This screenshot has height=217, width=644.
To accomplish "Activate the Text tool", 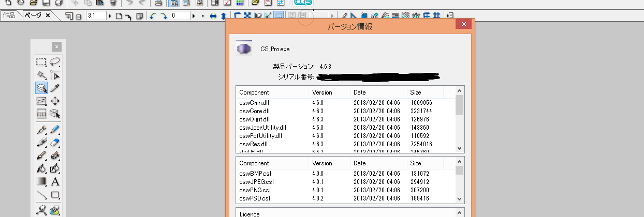I will point(55,181).
